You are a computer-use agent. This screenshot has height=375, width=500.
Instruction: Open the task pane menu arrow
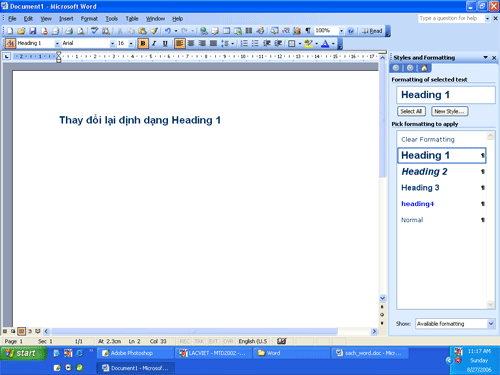486,58
